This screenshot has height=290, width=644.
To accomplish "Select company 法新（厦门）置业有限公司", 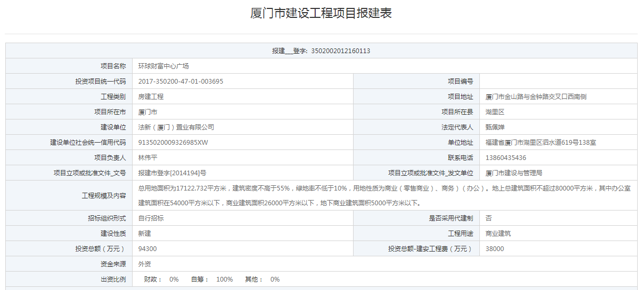I will click(x=176, y=127).
